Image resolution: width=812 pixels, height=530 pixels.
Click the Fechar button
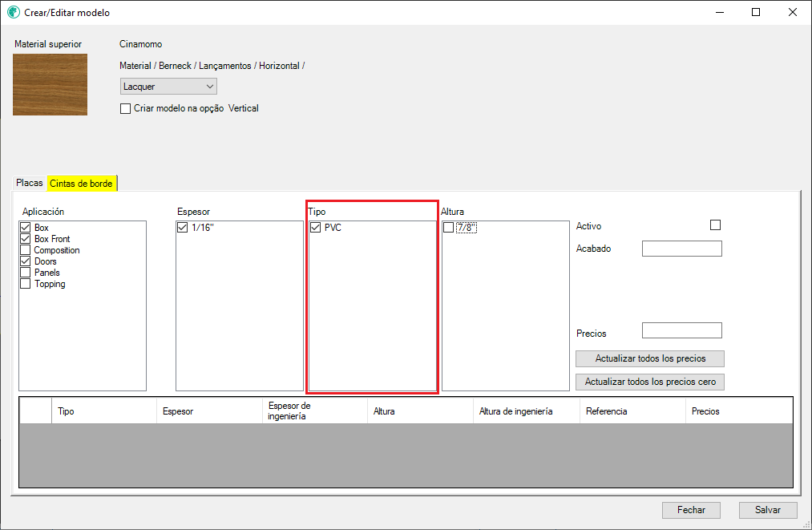tap(691, 510)
